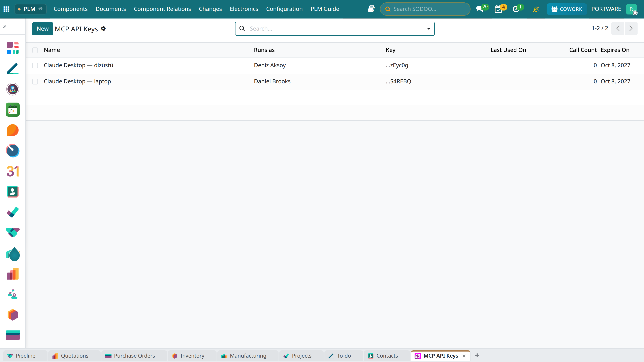Click the New button
The height and width of the screenshot is (362, 644).
42,29
